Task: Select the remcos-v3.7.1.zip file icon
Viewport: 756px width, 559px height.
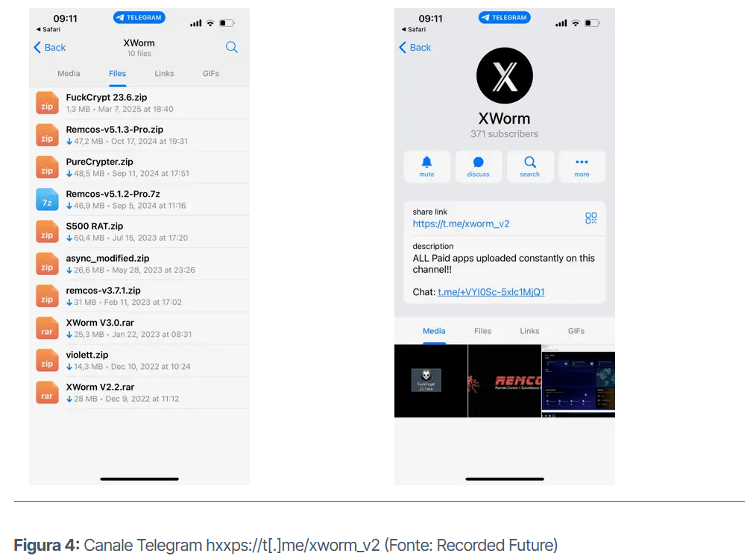Action: (47, 297)
